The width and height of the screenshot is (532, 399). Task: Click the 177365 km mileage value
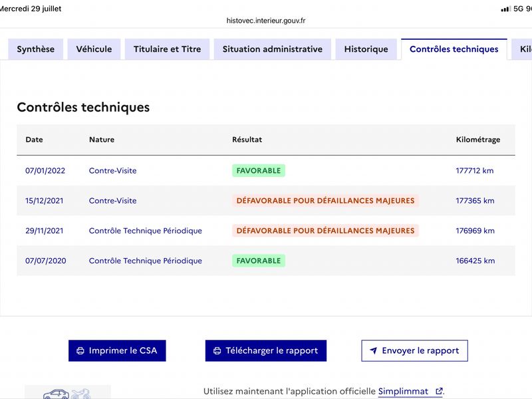[x=475, y=201]
